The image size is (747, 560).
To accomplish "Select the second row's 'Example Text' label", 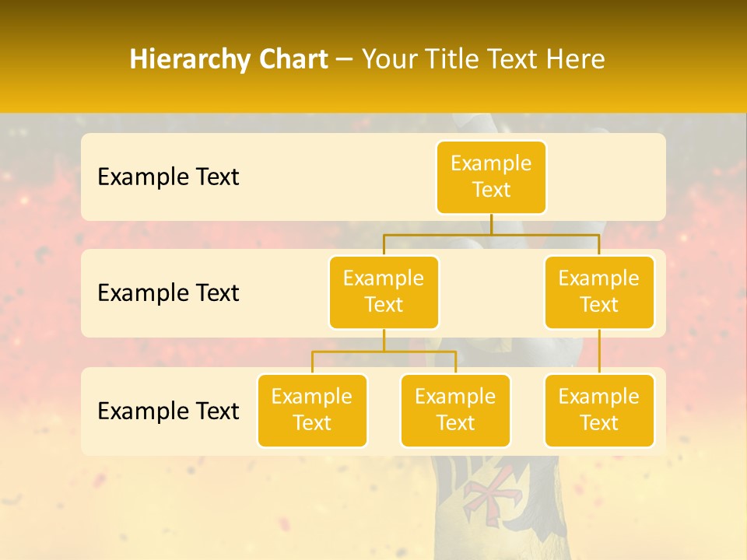I will pyautogui.click(x=168, y=292).
